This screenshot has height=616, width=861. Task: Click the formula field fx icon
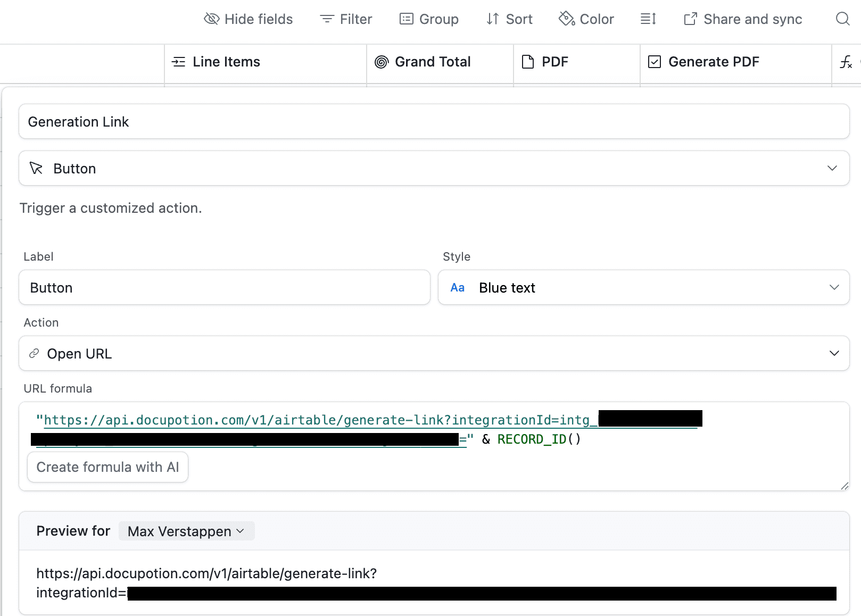(846, 62)
